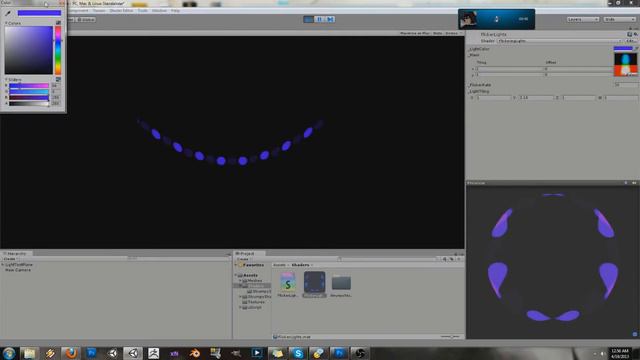Open the material settings gear icon
Viewport: 640px width, 360px height.
point(636,34)
